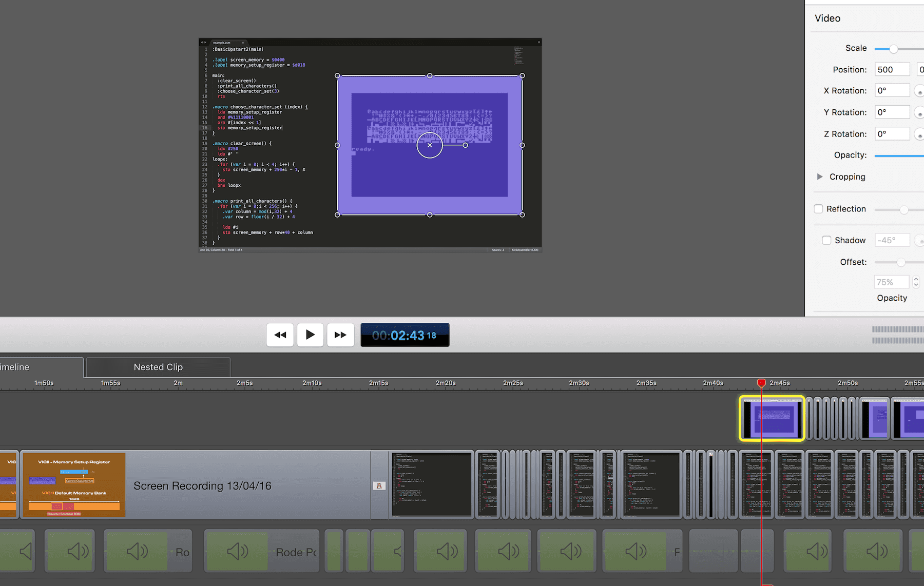Click the circled X handle on the canvas clip
924x586 pixels.
(429, 145)
